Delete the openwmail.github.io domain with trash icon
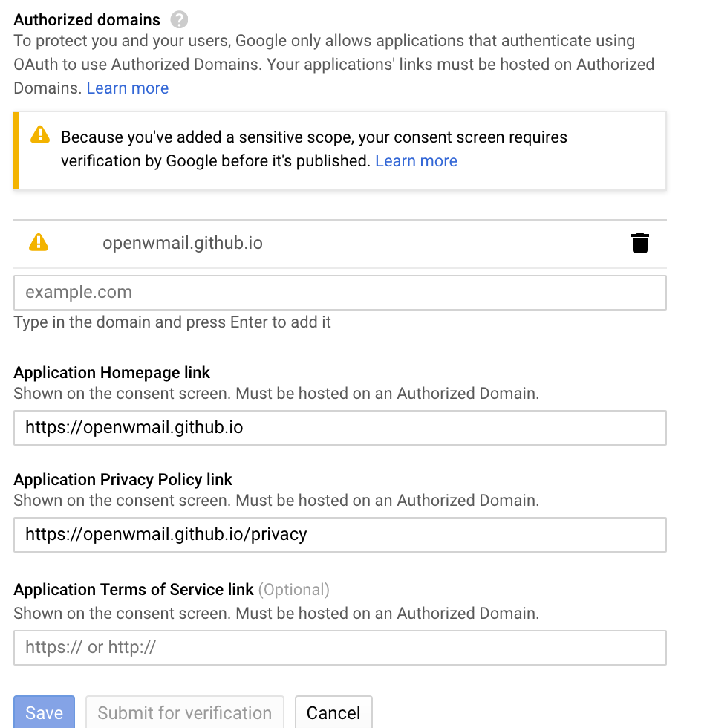 pos(640,242)
